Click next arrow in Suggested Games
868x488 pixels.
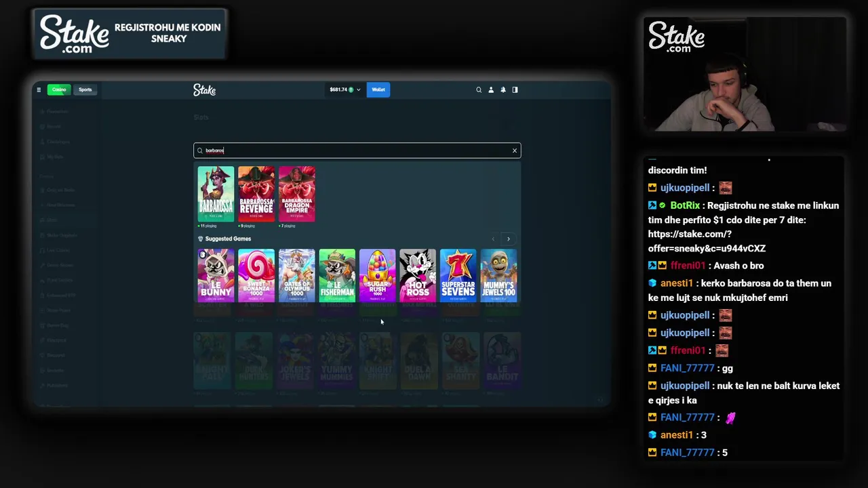pyautogui.click(x=509, y=239)
